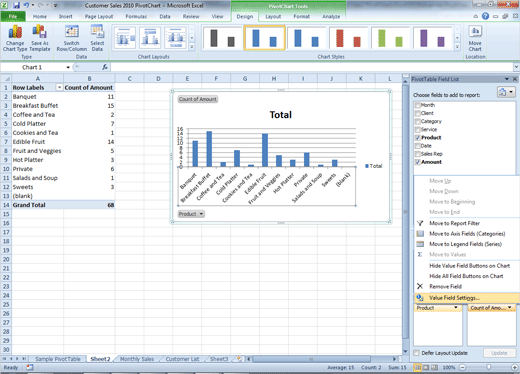Viewport: 520px width, 374px height.
Task: Click the insert worksheet tab icon
Action: click(239, 359)
